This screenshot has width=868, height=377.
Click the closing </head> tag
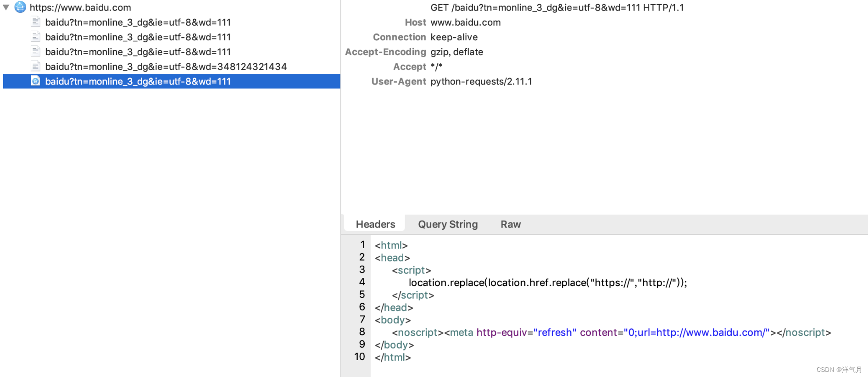coord(394,307)
